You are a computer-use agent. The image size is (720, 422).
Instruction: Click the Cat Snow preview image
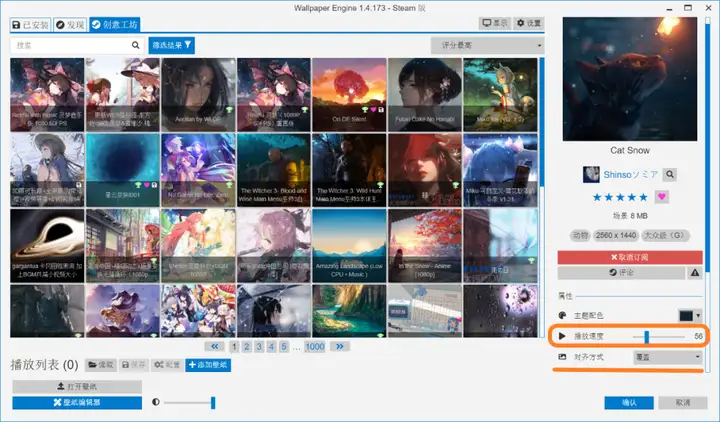pos(630,79)
